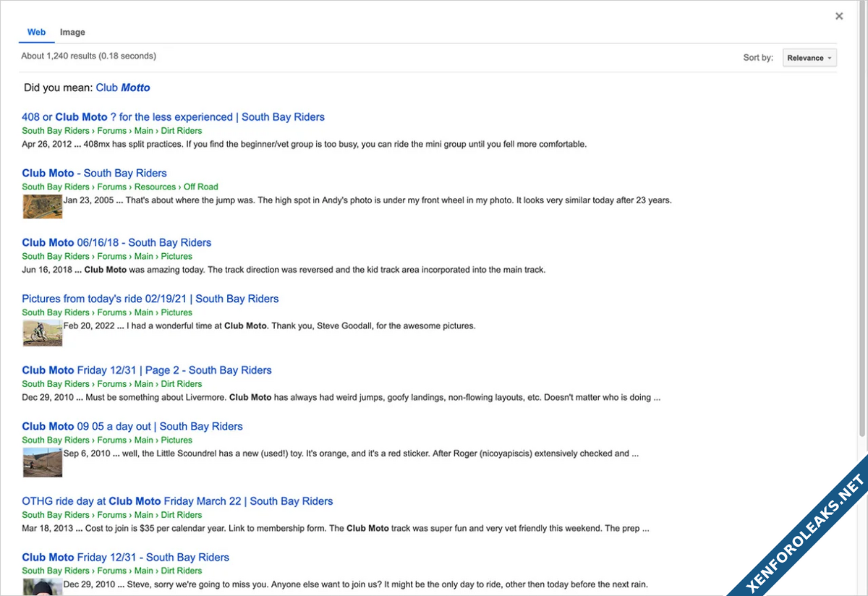
Task: Click thumbnail of the Jan 23, 2005 result
Action: click(x=42, y=206)
